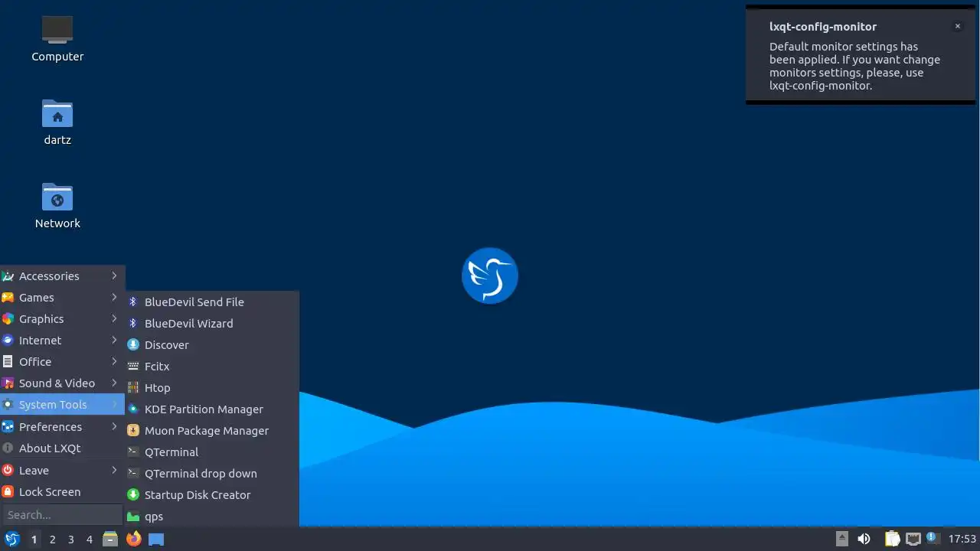Switch to virtual desktop 4

tap(89, 539)
